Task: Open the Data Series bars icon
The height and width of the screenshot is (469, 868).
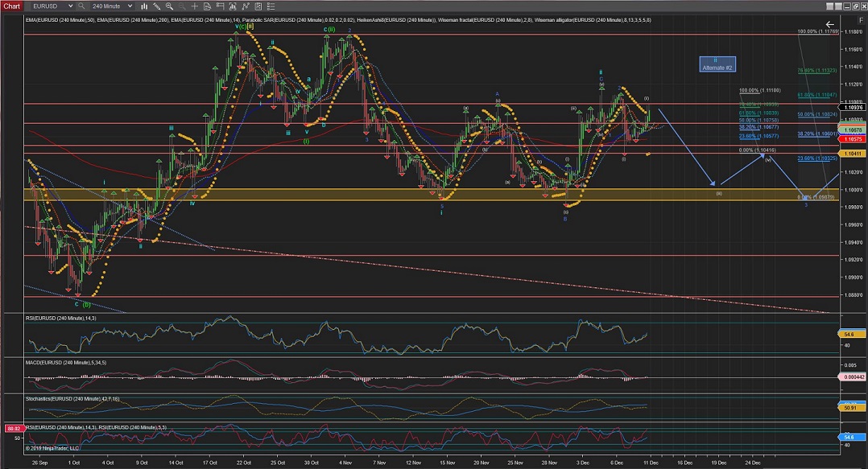Action: click(x=232, y=6)
